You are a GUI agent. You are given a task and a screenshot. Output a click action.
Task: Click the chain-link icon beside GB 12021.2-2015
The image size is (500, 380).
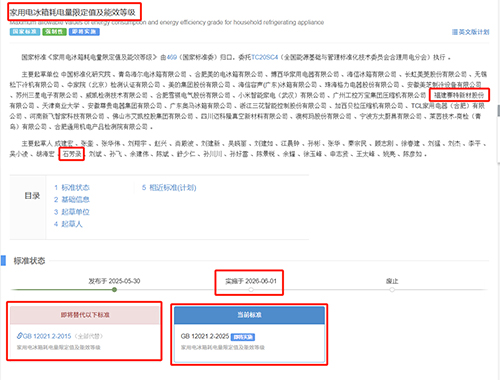[x=20, y=336]
